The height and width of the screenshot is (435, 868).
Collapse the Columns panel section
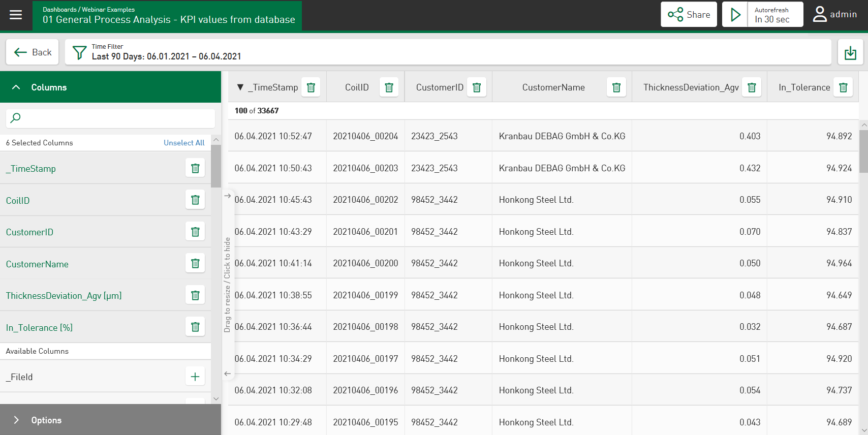click(16, 87)
